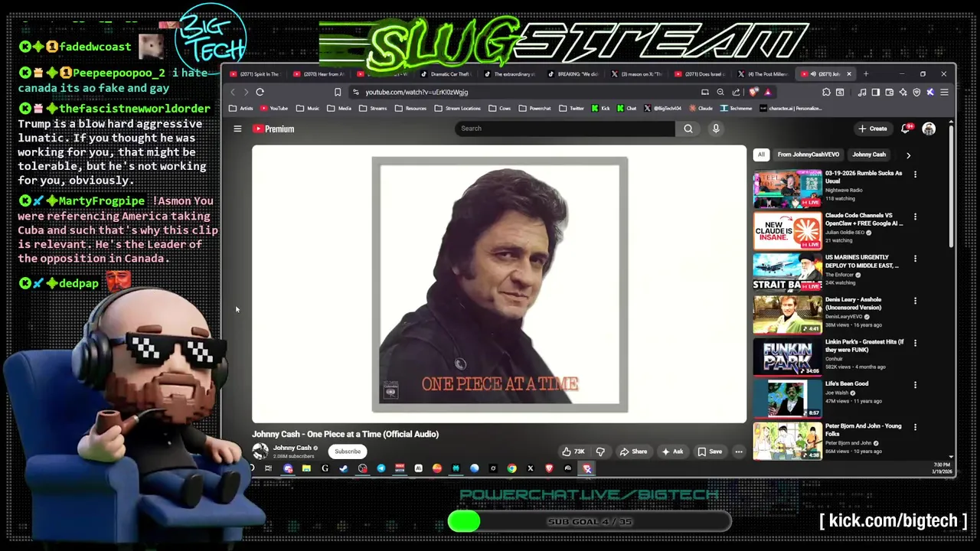Screen dimensions: 980x551
Task: Open the Media bookmarks folder
Action: pos(339,109)
